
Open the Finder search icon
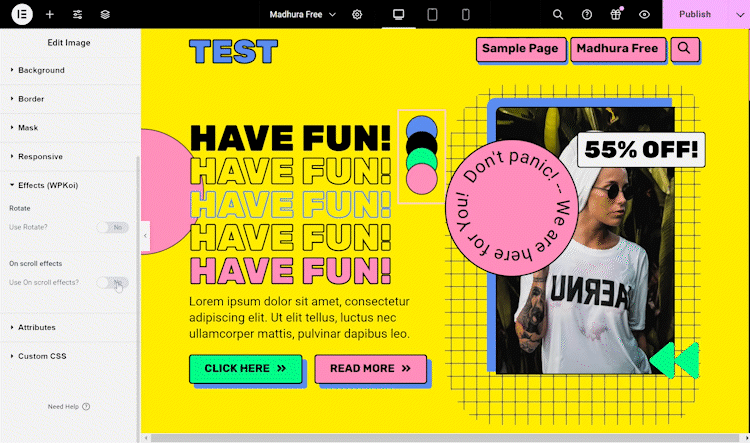pos(558,14)
